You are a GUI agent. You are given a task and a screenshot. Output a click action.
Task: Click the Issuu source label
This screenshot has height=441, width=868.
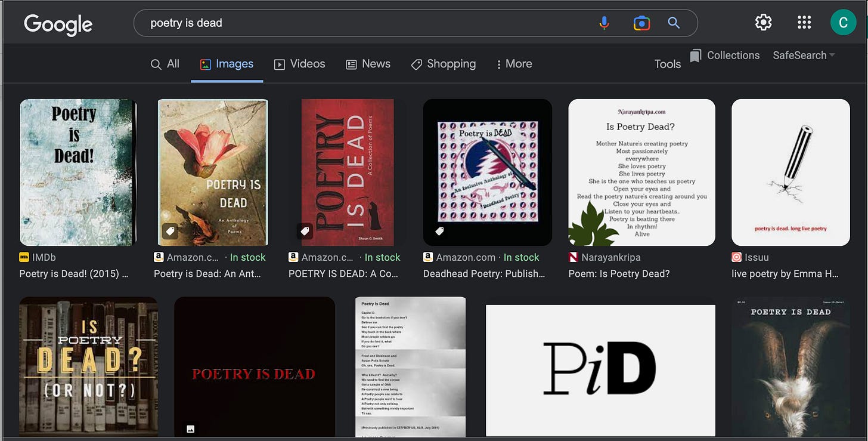point(757,257)
